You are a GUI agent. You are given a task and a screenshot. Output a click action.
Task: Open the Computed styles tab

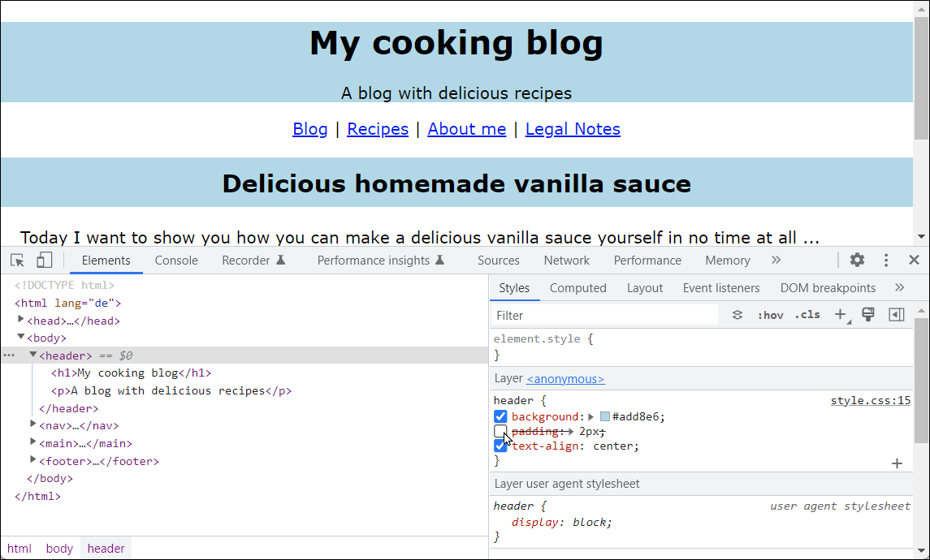click(x=577, y=287)
